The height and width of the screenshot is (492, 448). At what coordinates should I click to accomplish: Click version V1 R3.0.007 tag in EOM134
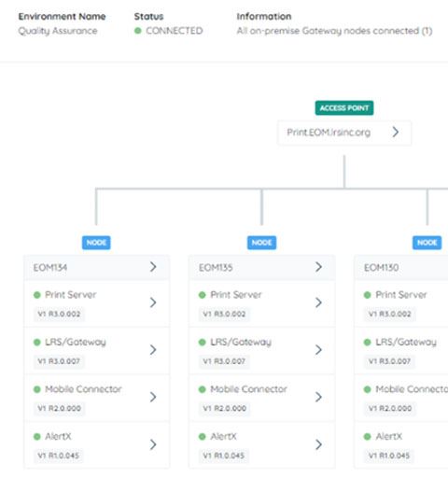(59, 361)
